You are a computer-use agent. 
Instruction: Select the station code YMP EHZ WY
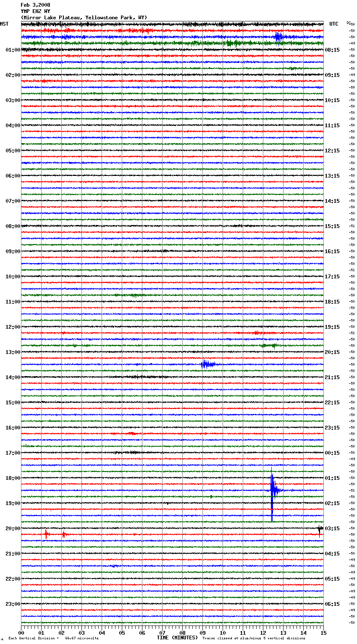click(x=35, y=11)
